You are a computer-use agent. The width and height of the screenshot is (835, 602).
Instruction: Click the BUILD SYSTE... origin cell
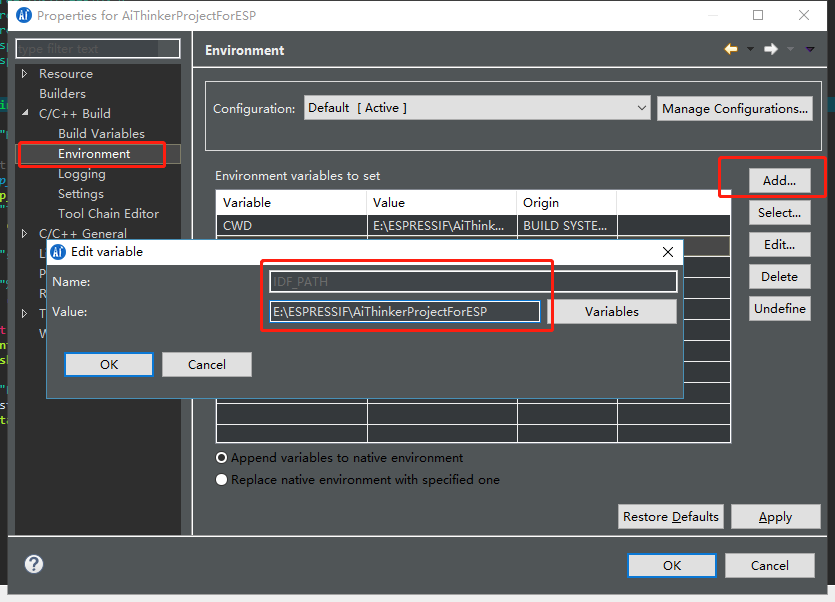tap(567, 225)
